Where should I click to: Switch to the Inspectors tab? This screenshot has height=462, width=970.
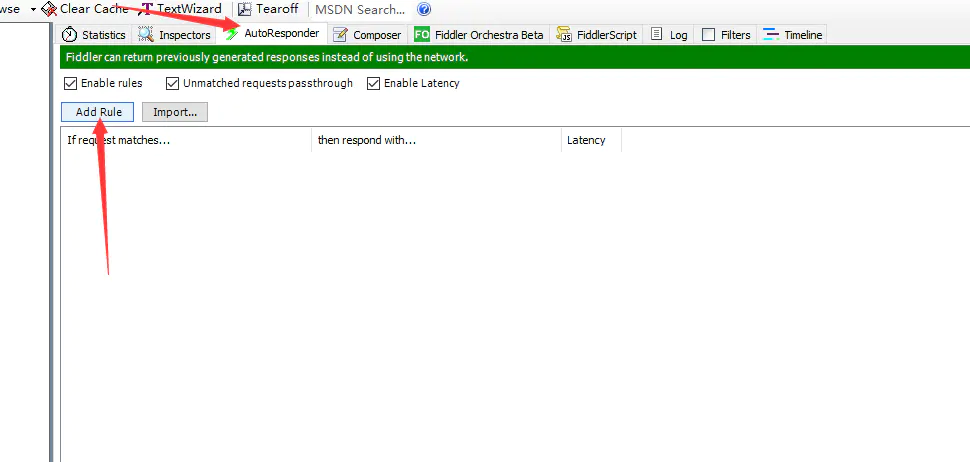175,35
